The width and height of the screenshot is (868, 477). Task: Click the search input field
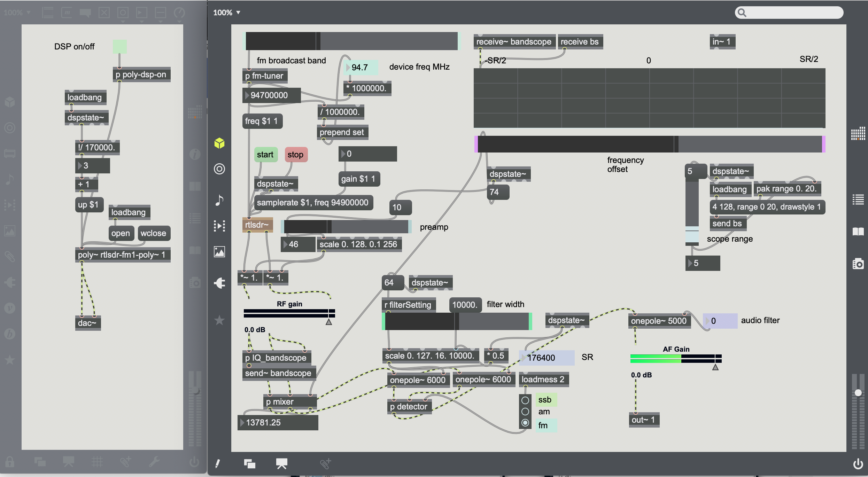coord(790,13)
